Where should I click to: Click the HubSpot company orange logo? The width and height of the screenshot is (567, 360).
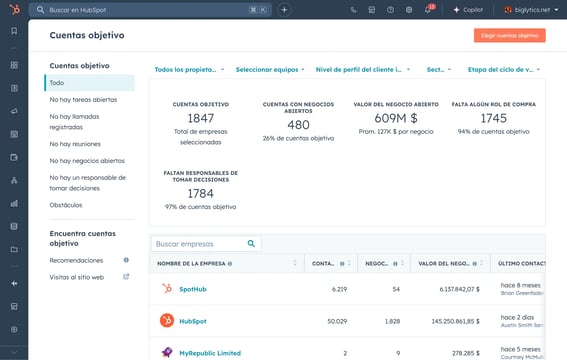click(167, 321)
